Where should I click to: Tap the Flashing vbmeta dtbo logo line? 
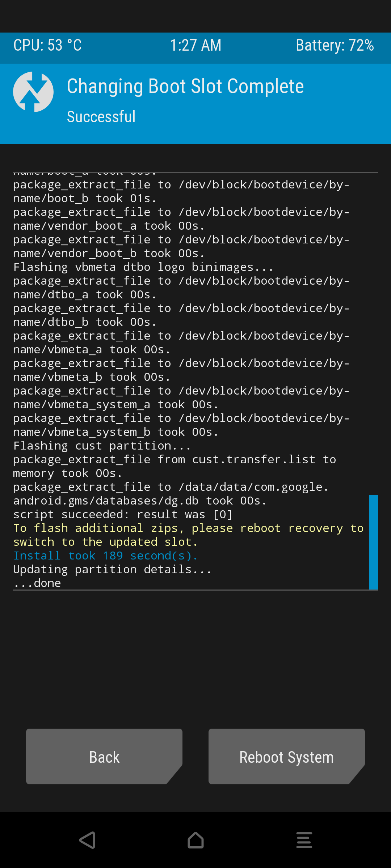click(143, 267)
